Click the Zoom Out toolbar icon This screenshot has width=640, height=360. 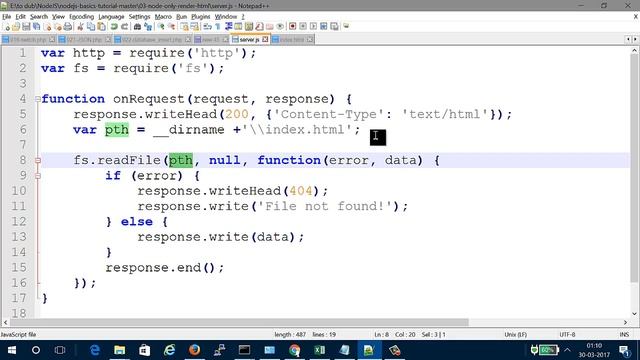pos(171,27)
